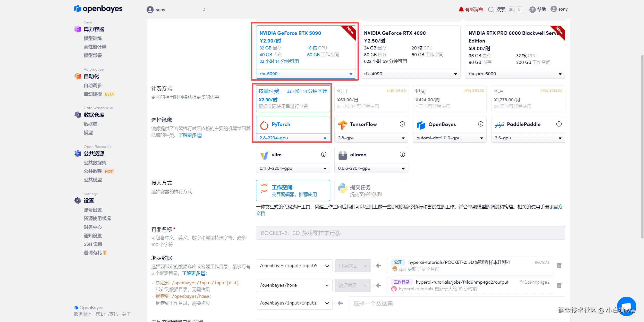Delete the ROCKET-2 dataset binding
Image resolution: width=644 pixels, height=322 pixels.
pos(559,266)
